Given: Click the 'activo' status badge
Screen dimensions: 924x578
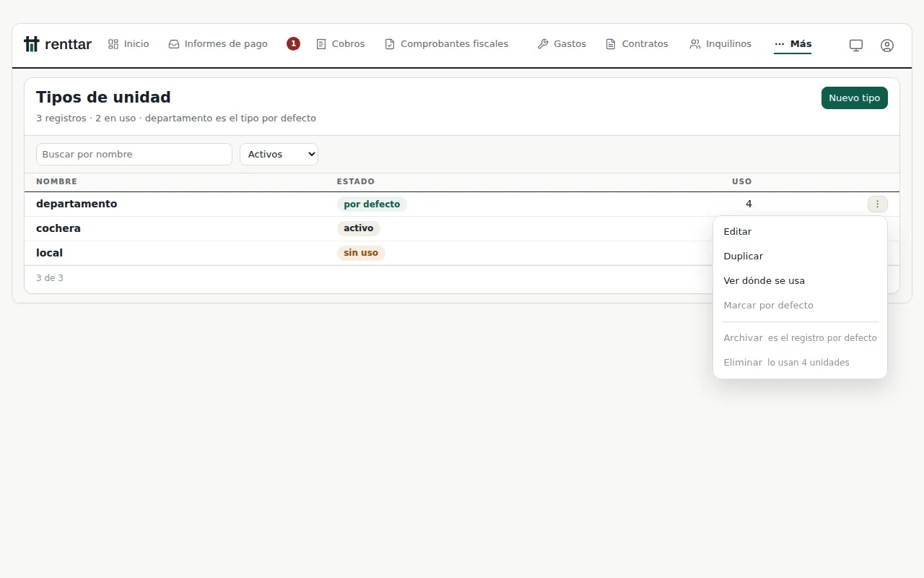Looking at the screenshot, I should pos(359,228).
